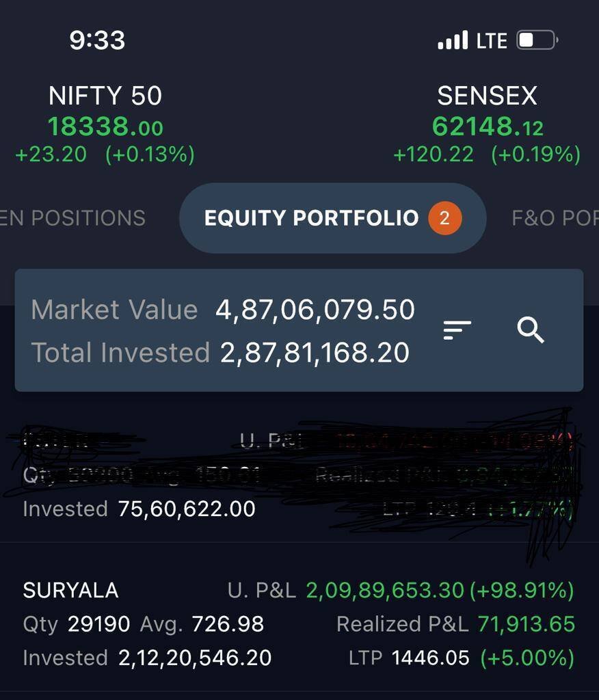Switch to the Equity Portfolio tab
Screen dimensions: 599x700
pyautogui.click(x=312, y=218)
